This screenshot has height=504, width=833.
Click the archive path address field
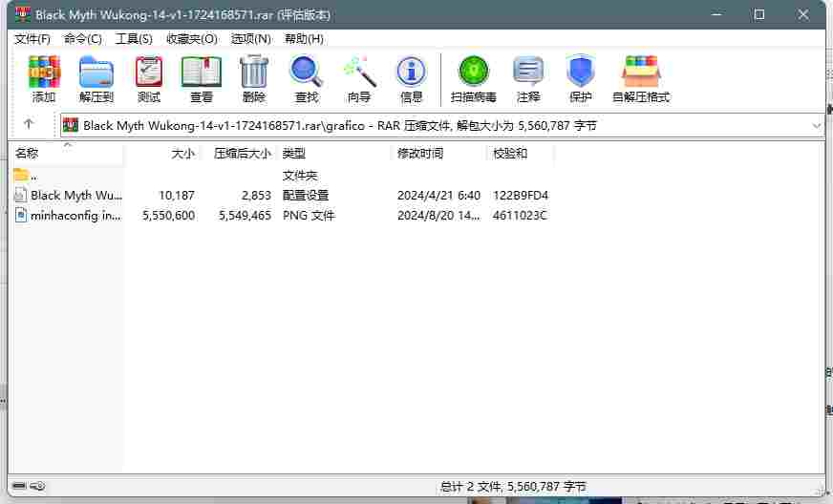pyautogui.click(x=442, y=126)
